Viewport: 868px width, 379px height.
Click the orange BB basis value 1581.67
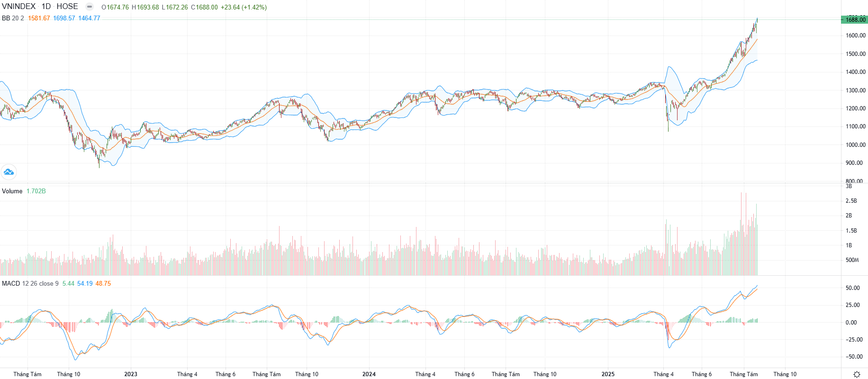[x=39, y=18]
